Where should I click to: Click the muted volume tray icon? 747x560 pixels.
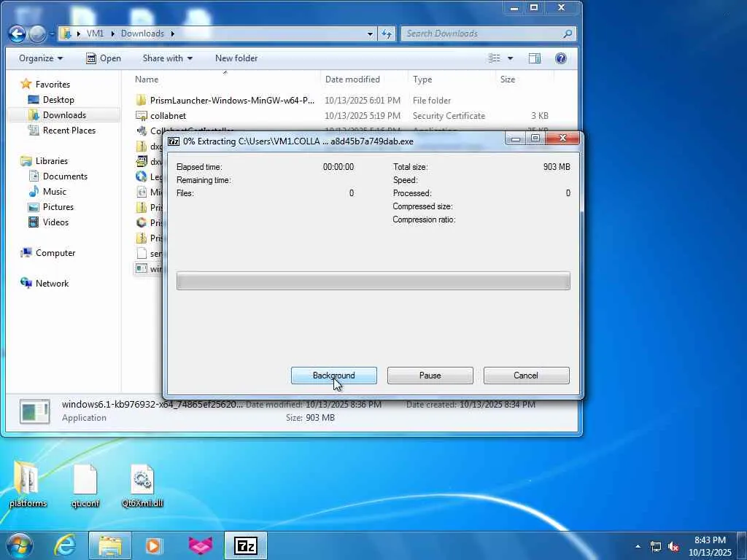coord(673,546)
